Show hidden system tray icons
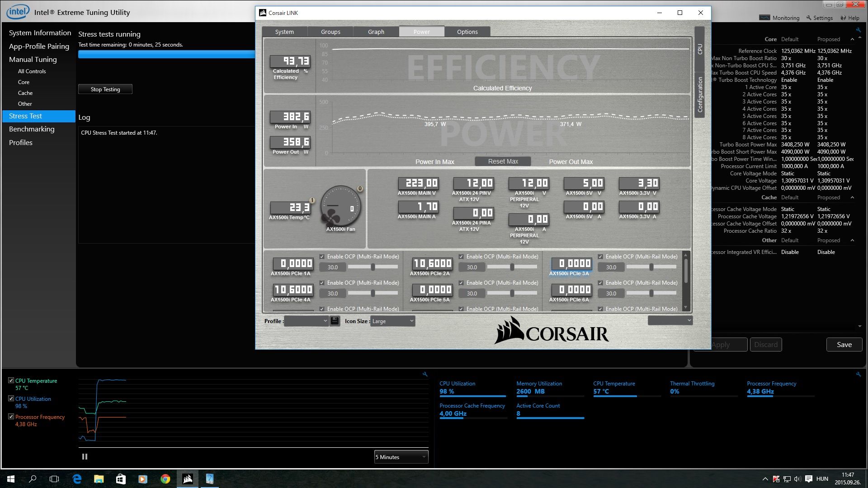The width and height of the screenshot is (868, 488). [x=765, y=479]
